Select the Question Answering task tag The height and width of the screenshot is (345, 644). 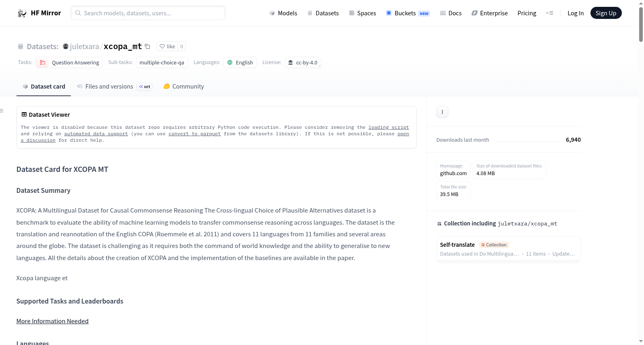click(69, 62)
